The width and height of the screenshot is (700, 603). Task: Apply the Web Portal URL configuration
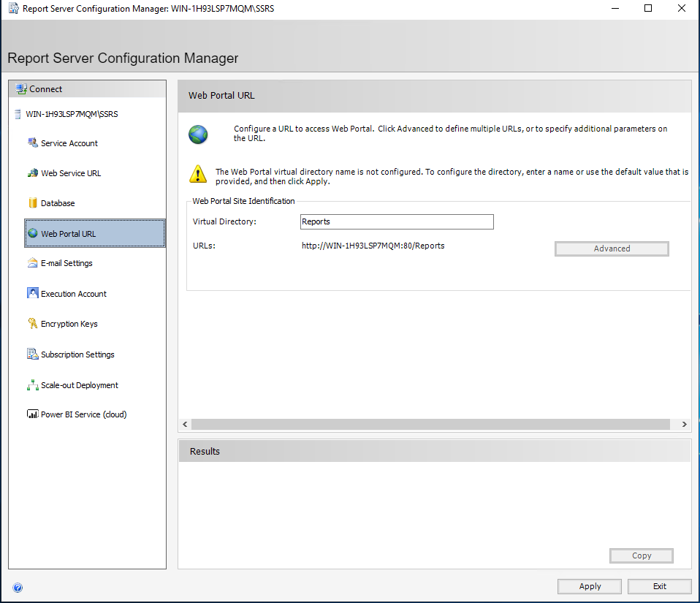pos(589,585)
